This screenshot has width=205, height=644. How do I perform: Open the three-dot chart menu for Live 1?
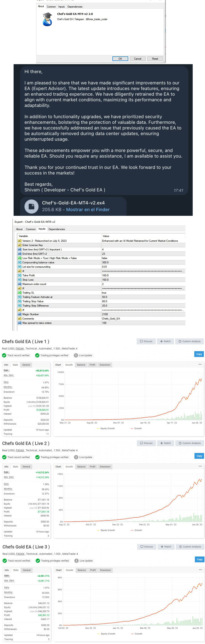point(200,364)
